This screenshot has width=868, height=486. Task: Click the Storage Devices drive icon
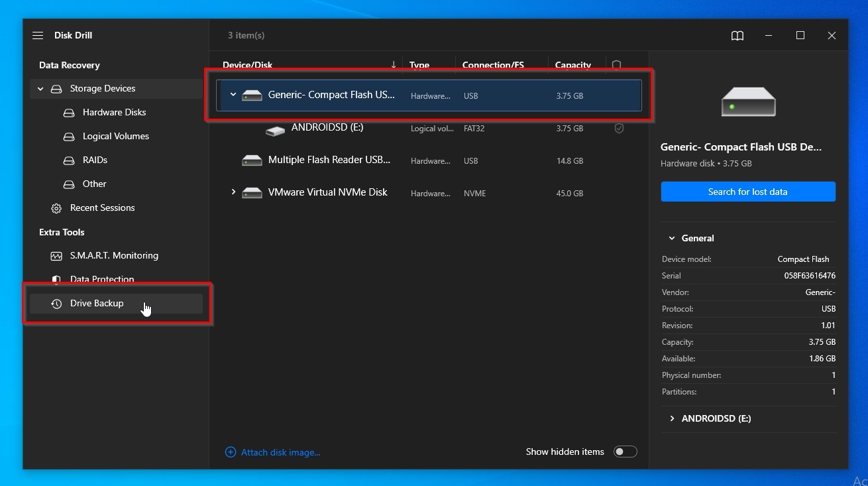pos(56,89)
